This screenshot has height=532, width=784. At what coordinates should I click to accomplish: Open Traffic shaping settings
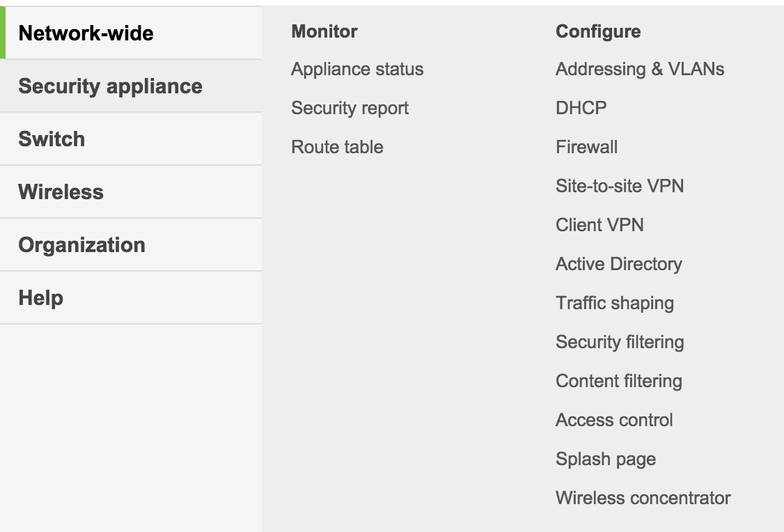pyautogui.click(x=614, y=304)
